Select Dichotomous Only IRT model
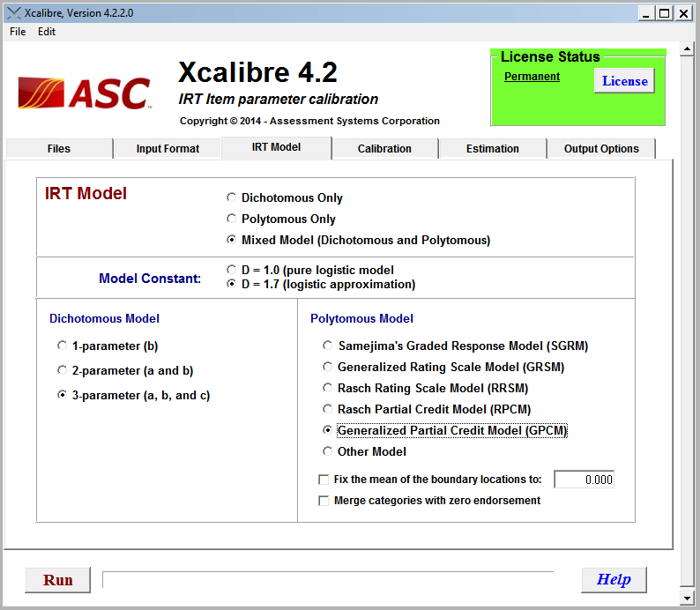The width and height of the screenshot is (700, 610). pos(232,198)
